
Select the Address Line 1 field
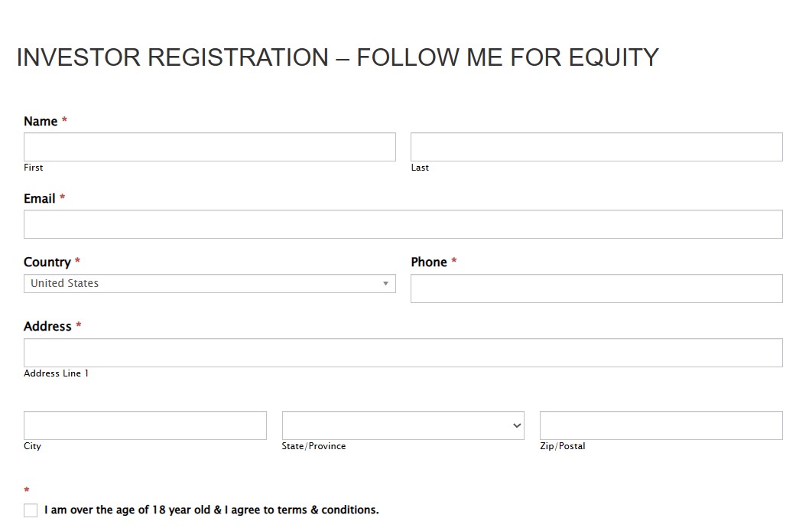403,353
